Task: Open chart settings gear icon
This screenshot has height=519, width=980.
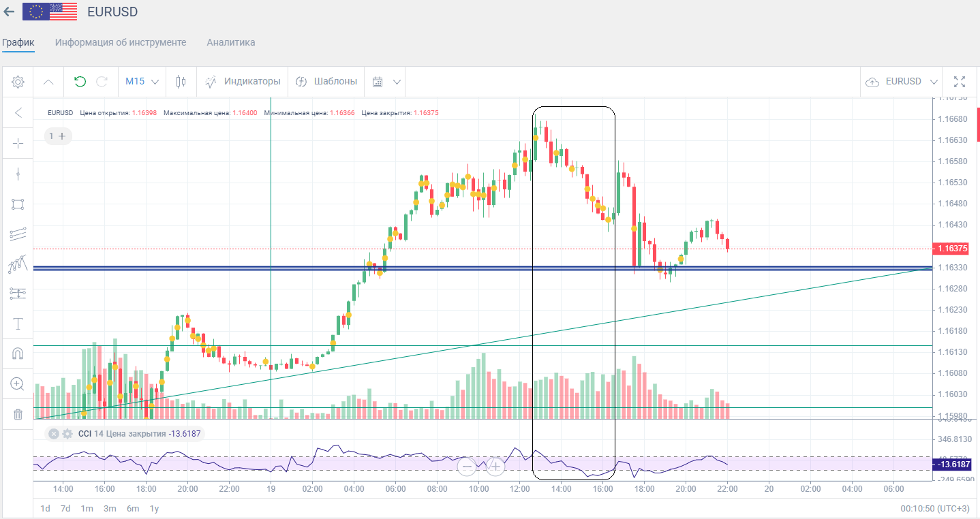Action: point(18,82)
